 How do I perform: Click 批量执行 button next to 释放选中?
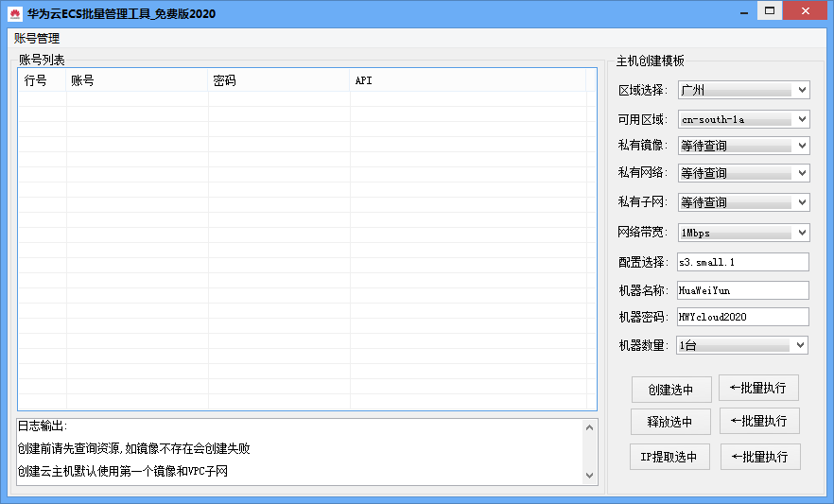(x=759, y=421)
